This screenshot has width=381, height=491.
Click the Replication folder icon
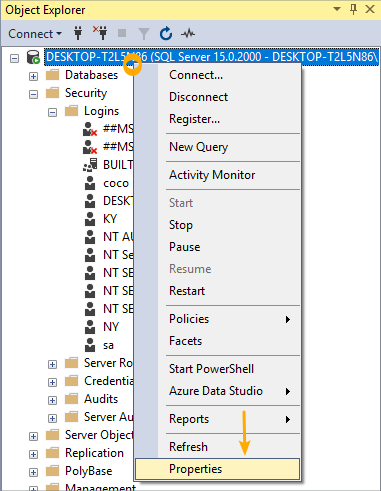[52, 453]
